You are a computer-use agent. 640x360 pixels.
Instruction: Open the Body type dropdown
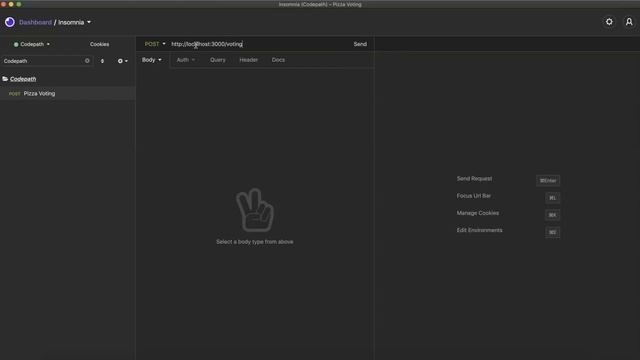point(151,60)
